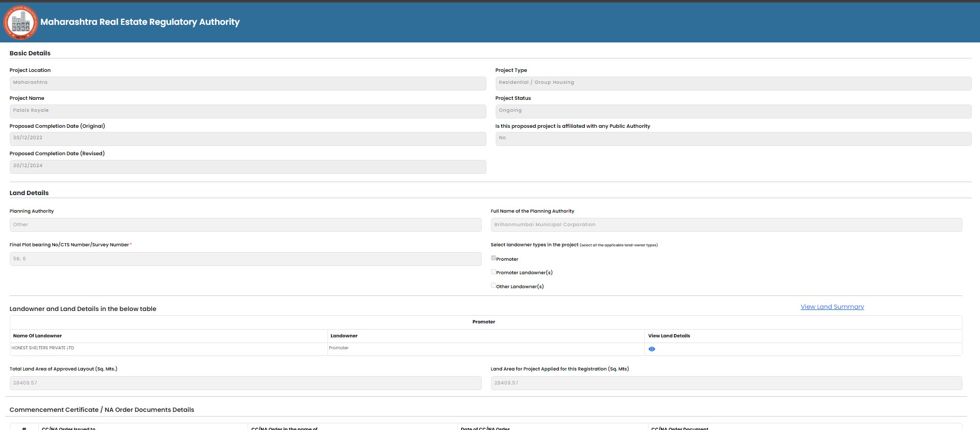This screenshot has height=430, width=980.
Task: Open the Public Authority affiliation dropdown
Action: pos(733,139)
